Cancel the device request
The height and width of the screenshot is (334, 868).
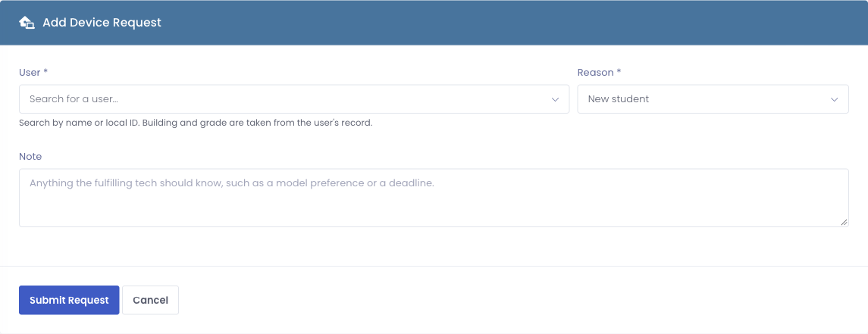tap(151, 300)
